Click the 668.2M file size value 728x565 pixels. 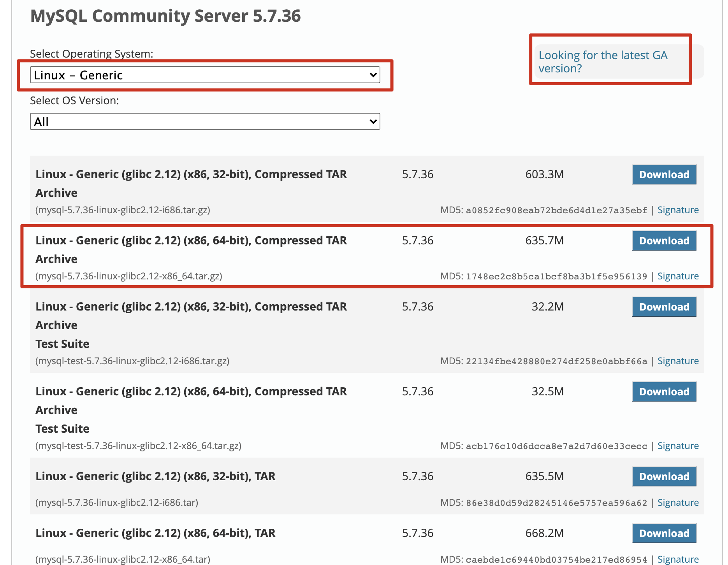point(544,533)
